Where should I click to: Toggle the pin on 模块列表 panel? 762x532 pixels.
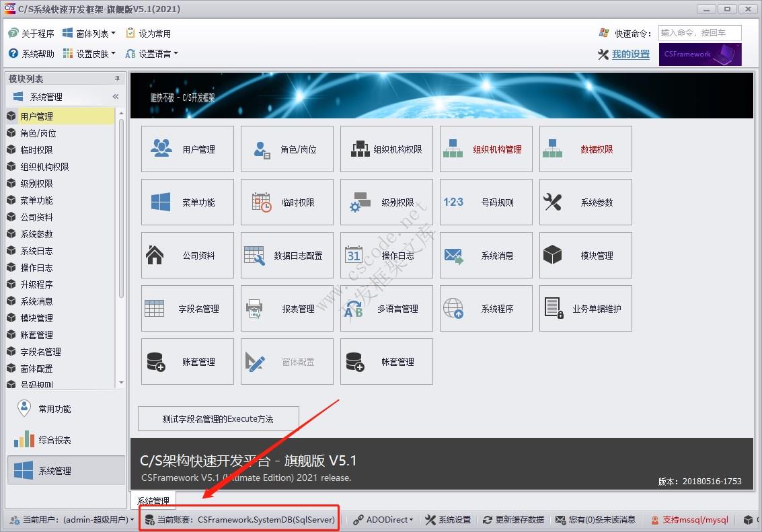118,79
